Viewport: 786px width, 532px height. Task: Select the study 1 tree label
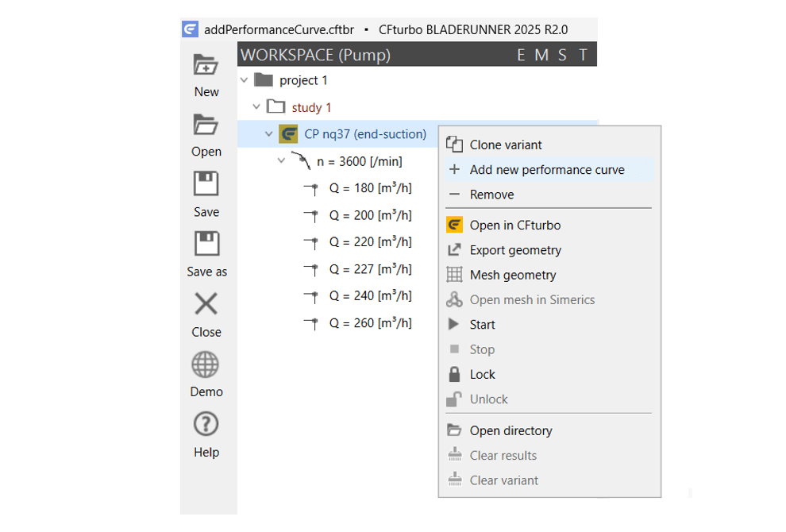311,107
